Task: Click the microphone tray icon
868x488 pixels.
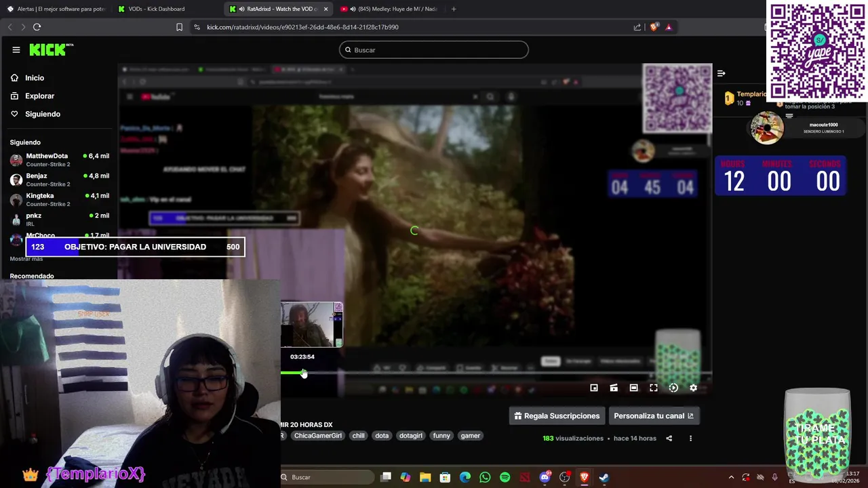Action: click(775, 477)
